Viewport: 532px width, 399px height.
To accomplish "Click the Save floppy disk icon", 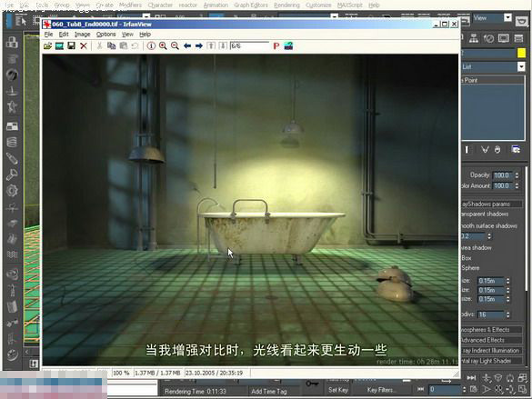I will point(71,45).
